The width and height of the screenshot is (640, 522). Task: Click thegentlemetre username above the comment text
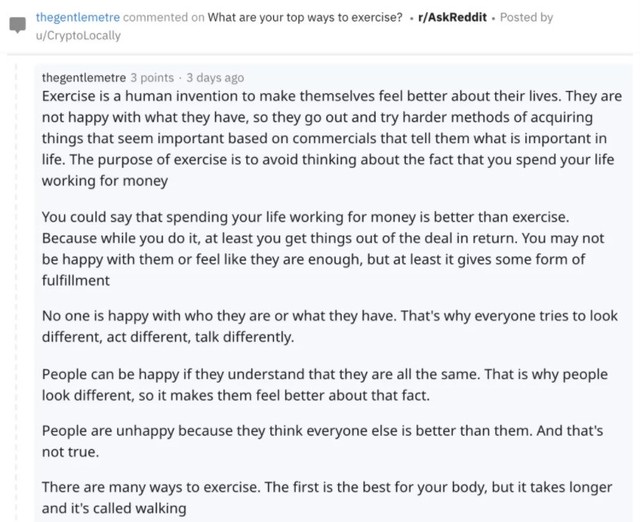click(x=84, y=78)
